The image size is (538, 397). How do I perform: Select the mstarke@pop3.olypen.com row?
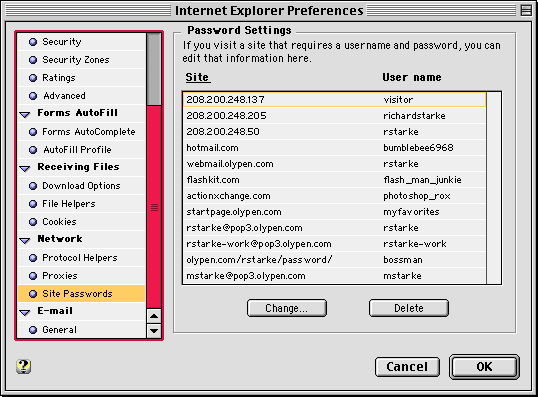pos(335,276)
